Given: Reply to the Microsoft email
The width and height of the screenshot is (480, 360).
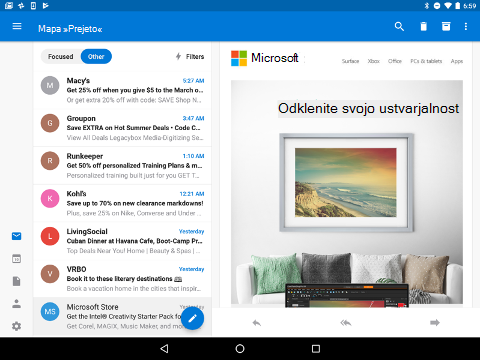Looking at the screenshot, I should (257, 323).
